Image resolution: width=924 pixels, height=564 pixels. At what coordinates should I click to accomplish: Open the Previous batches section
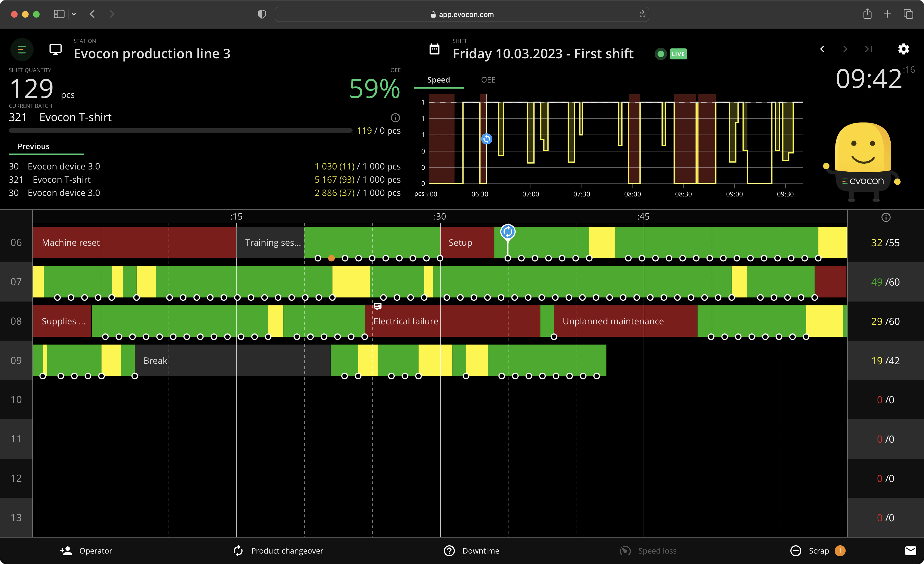click(33, 146)
